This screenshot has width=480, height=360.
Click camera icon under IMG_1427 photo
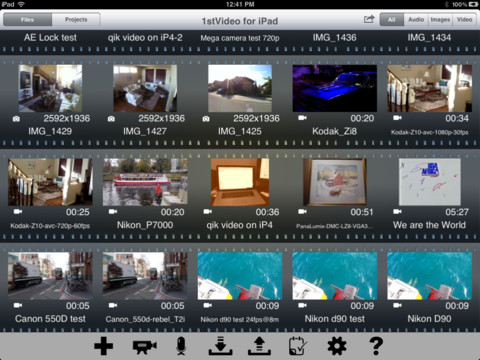[111, 119]
